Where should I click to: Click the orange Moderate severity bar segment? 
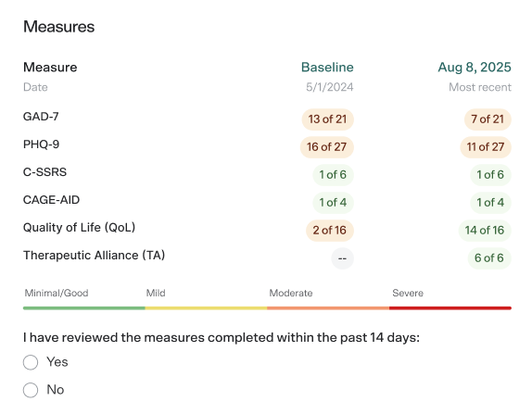coord(328,308)
